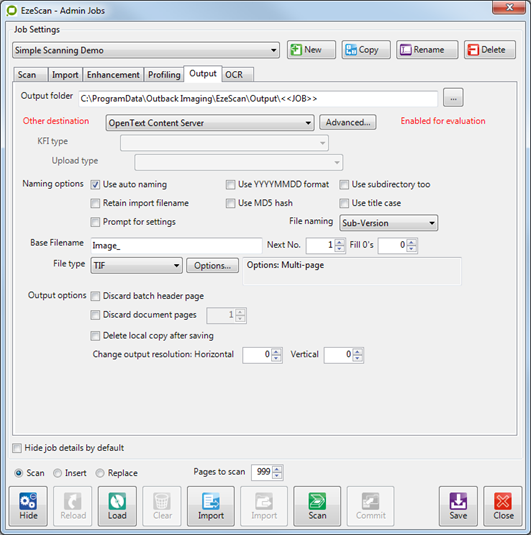The height and width of the screenshot is (535, 531).
Task: Tick Delete local copy after saving
Action: 95,336
